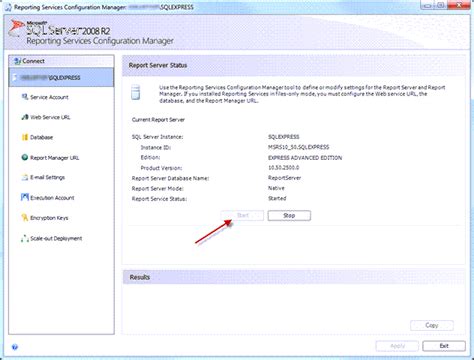Screen dimensions: 474x360
Task: Click the Database icon in the sidebar
Action: [25, 137]
